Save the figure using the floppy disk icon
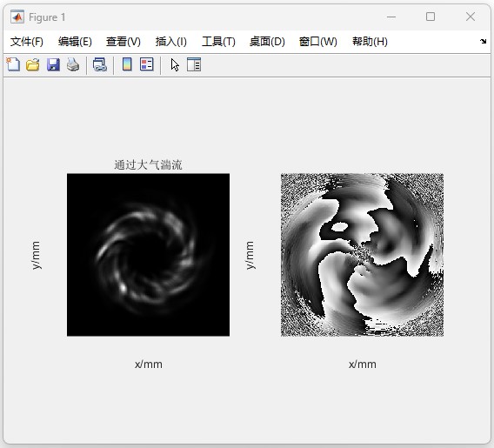 (x=53, y=64)
